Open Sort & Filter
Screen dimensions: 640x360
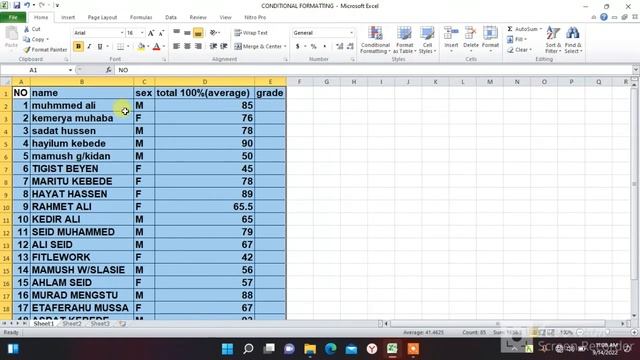[553, 40]
